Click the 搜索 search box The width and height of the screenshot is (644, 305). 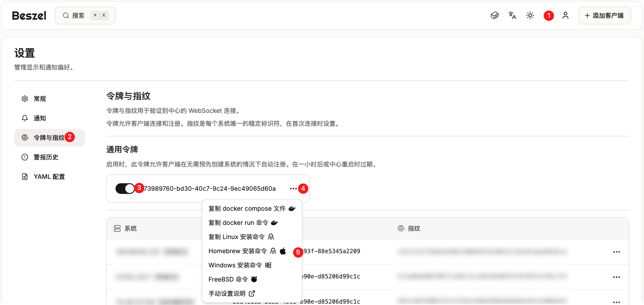pos(85,15)
